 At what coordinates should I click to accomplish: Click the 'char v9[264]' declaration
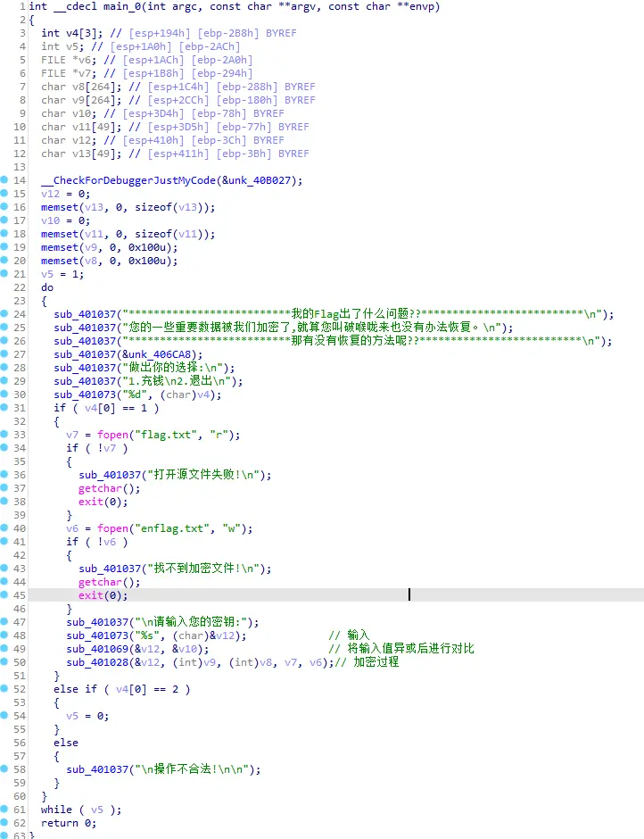(81, 100)
